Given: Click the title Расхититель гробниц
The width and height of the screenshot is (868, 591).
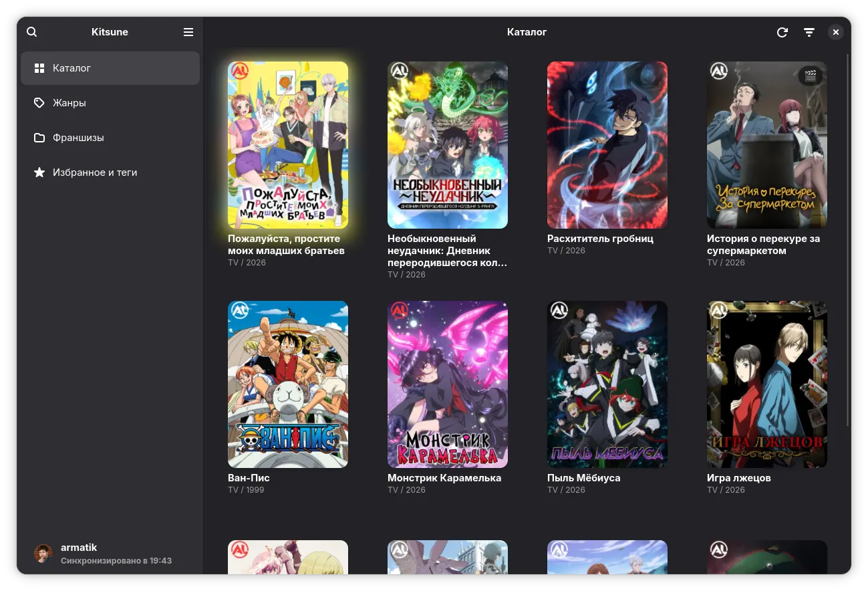Looking at the screenshot, I should 600,239.
